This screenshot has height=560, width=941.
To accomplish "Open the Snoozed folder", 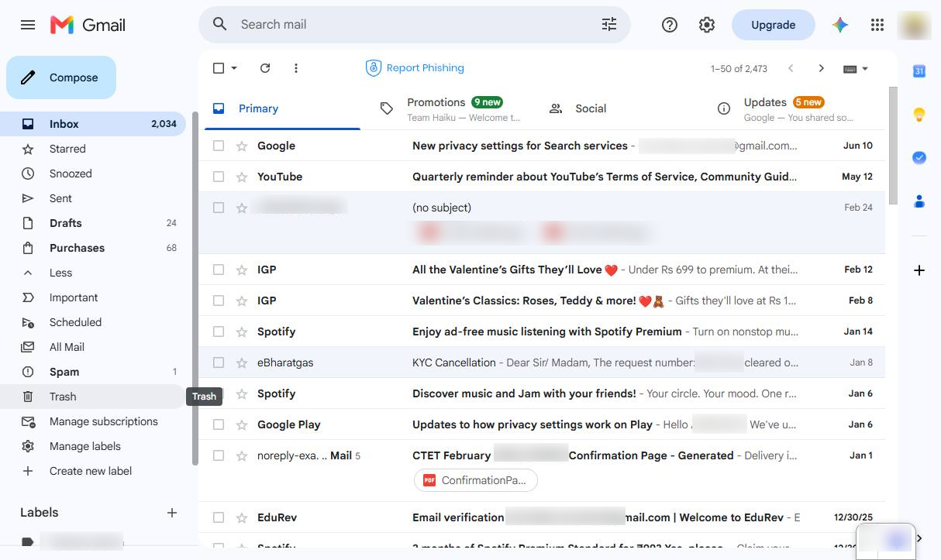I will pyautogui.click(x=93, y=173).
